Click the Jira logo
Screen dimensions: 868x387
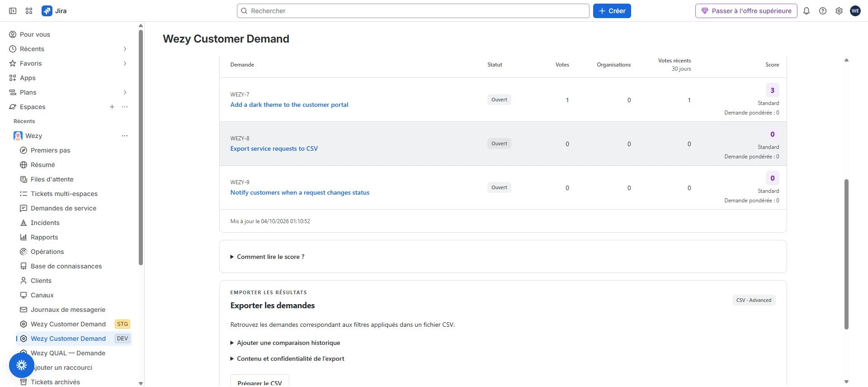point(54,11)
